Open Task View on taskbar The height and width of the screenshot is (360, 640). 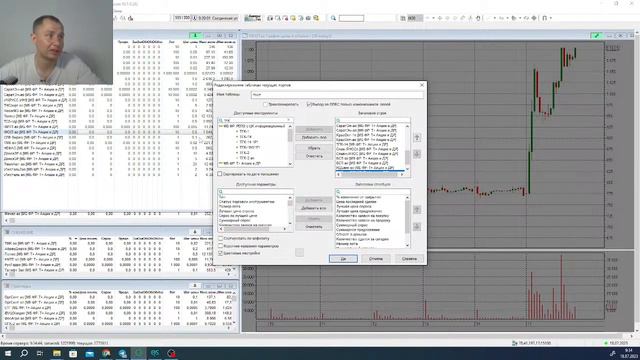point(40,353)
